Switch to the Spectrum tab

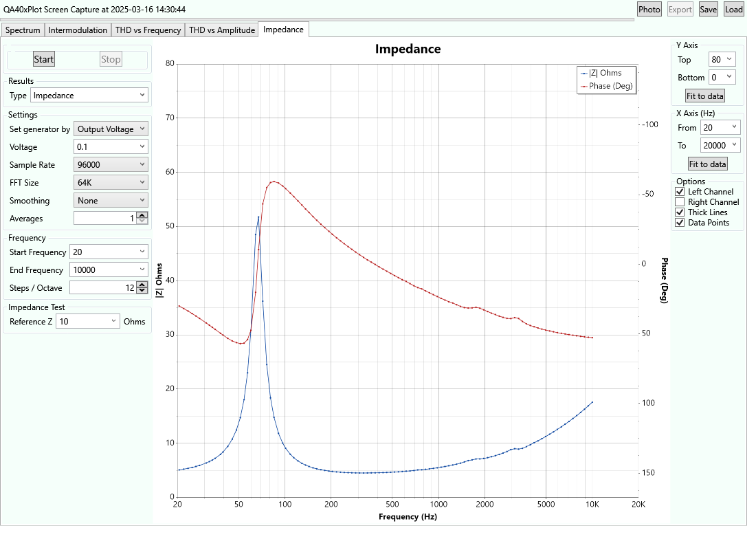click(x=23, y=30)
